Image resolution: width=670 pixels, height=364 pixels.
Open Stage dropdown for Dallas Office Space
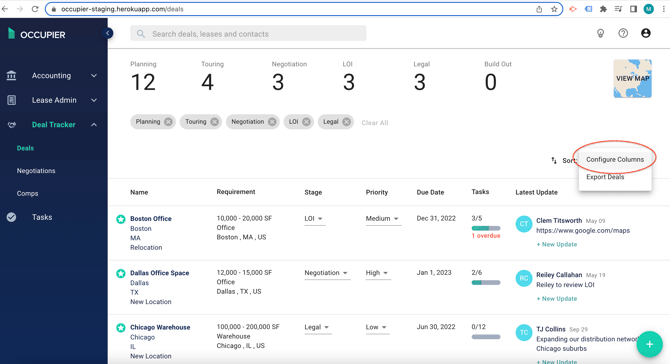pyautogui.click(x=327, y=273)
